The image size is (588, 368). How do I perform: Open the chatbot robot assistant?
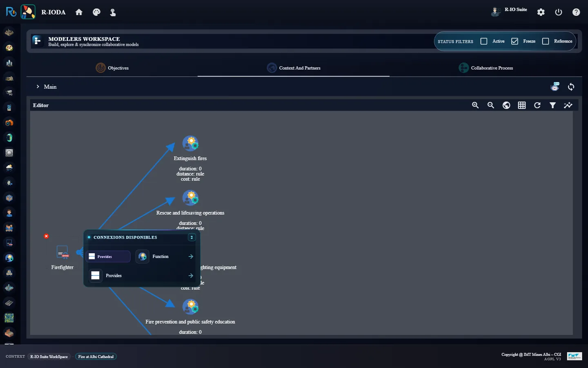555,87
